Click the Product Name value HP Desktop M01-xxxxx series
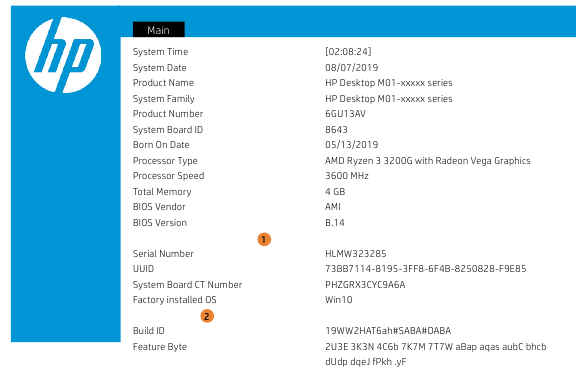This screenshot has width=576, height=376. (x=389, y=83)
